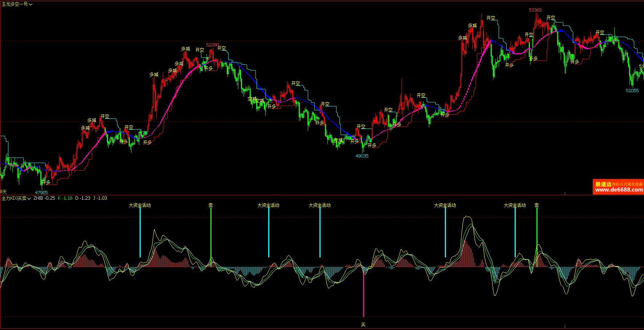This screenshot has width=644, height=330.
Task: Select the 49035 low price label
Action: click(x=362, y=156)
